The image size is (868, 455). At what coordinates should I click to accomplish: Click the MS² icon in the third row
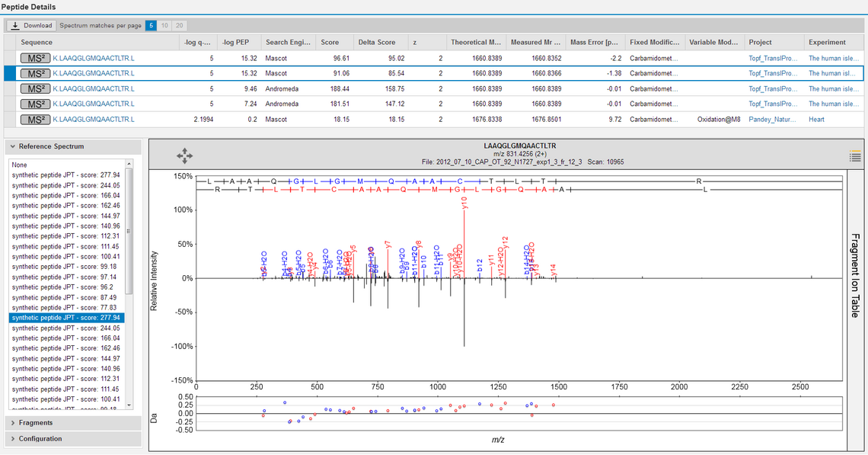pyautogui.click(x=34, y=88)
